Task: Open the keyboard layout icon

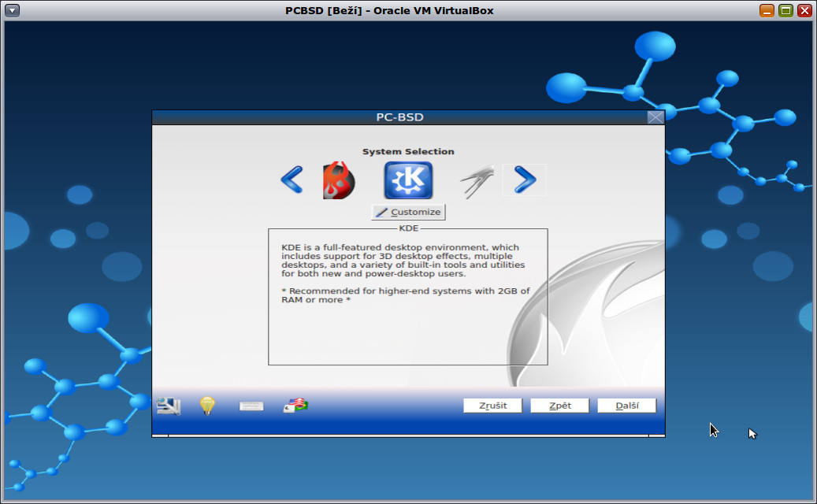Action: [251, 405]
